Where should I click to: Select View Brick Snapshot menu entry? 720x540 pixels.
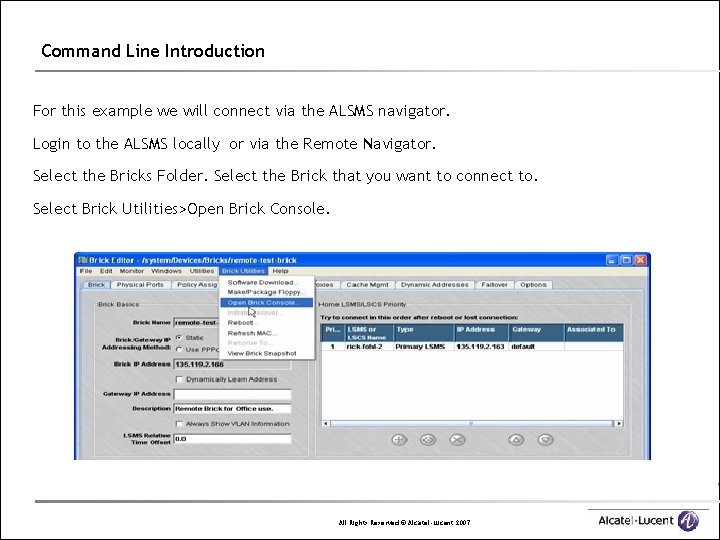267,353
